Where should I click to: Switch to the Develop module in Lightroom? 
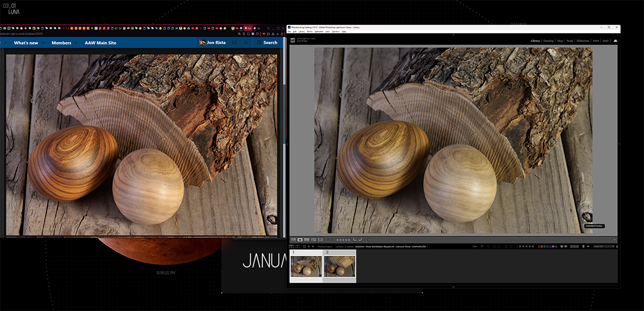tap(548, 41)
